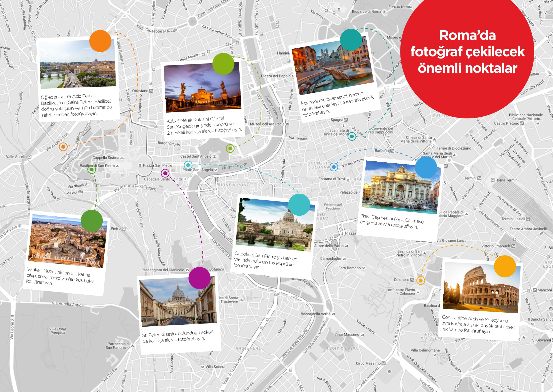The image size is (553, 392).
Task: Click the 'Teatro Ambra Jovinelli' map label
Action: (x=528, y=229)
